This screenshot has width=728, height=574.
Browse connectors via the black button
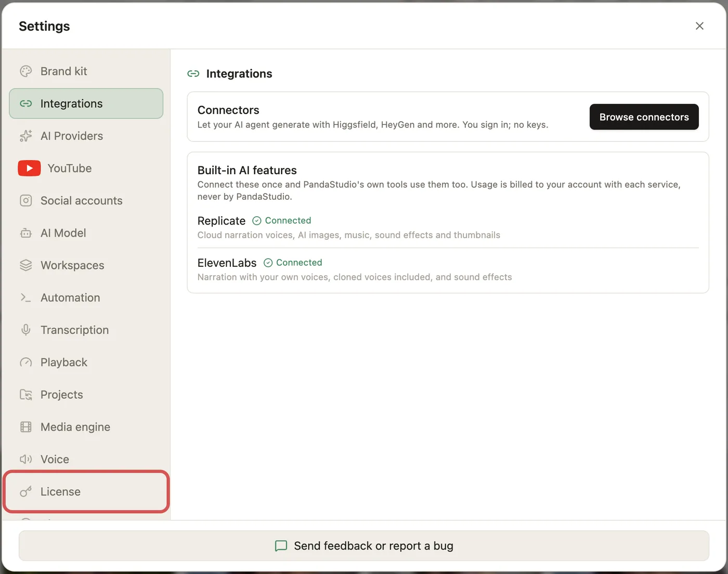(644, 117)
